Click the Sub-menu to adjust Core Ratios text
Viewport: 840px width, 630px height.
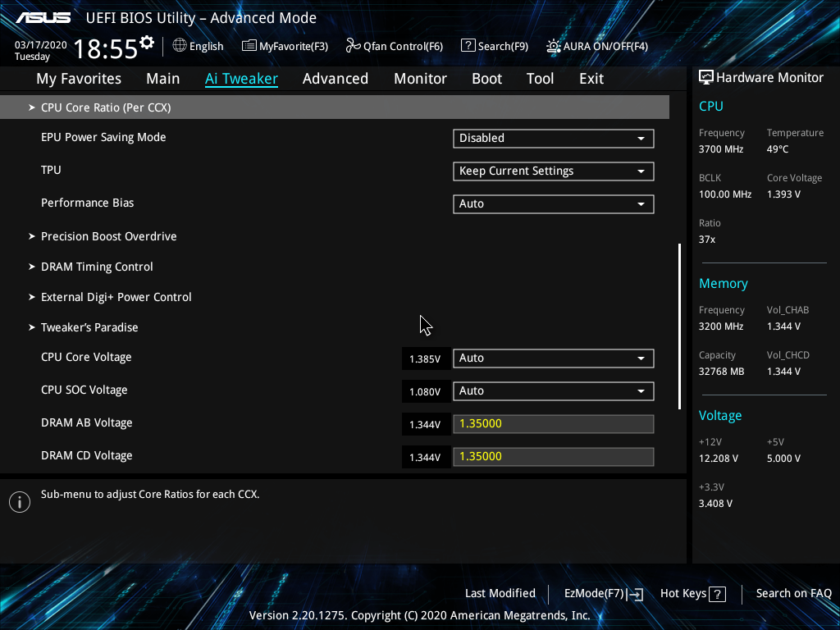(150, 495)
